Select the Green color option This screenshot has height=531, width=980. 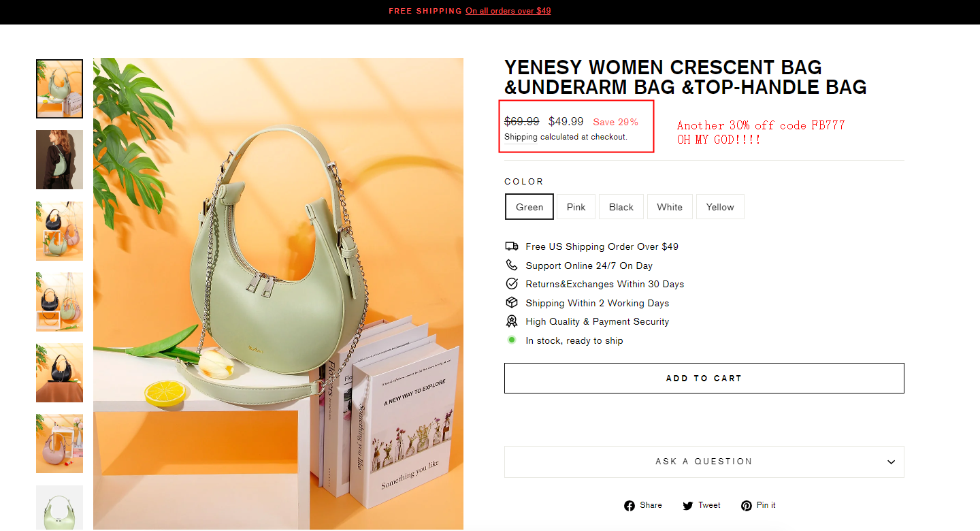pos(529,207)
